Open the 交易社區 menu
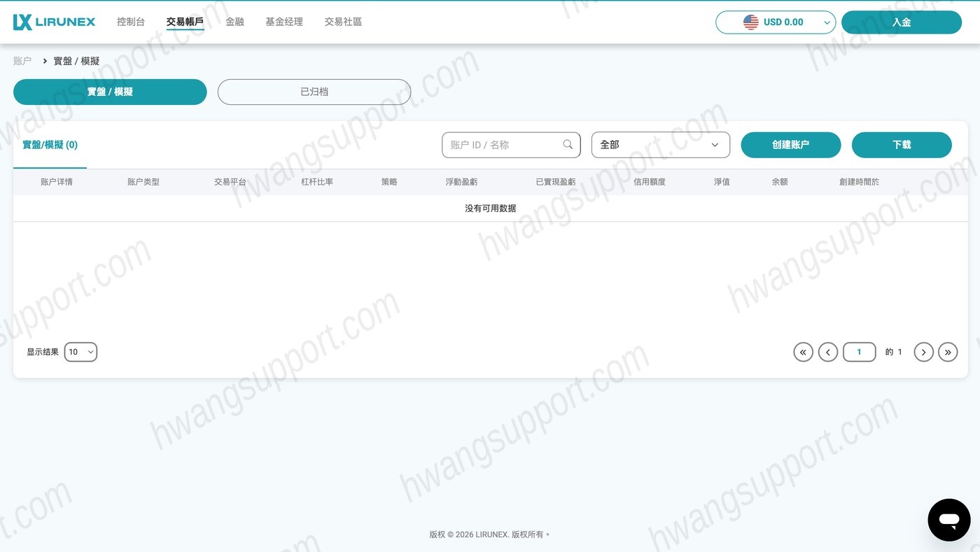This screenshot has width=980, height=552. point(343,22)
